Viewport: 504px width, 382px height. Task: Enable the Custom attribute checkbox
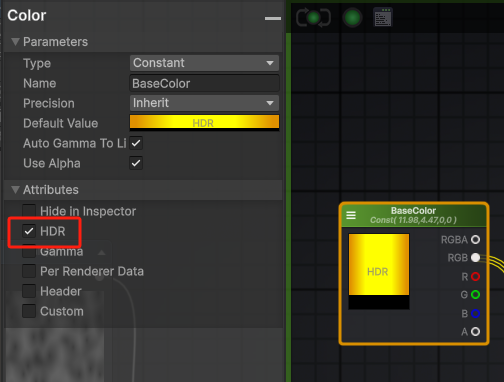(x=29, y=311)
